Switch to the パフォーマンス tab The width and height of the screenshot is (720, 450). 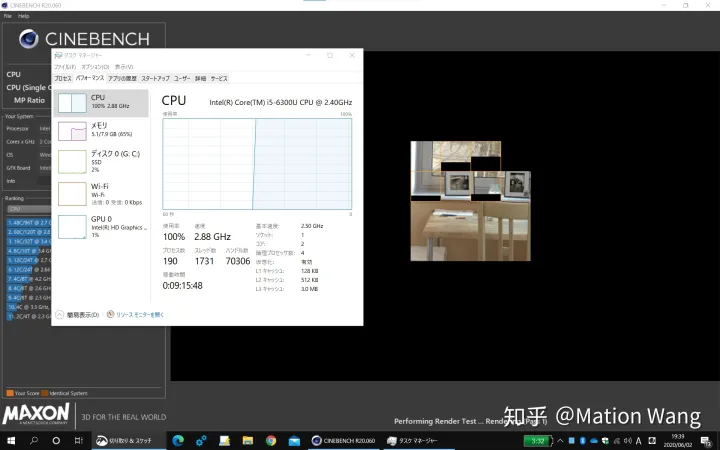(90, 78)
